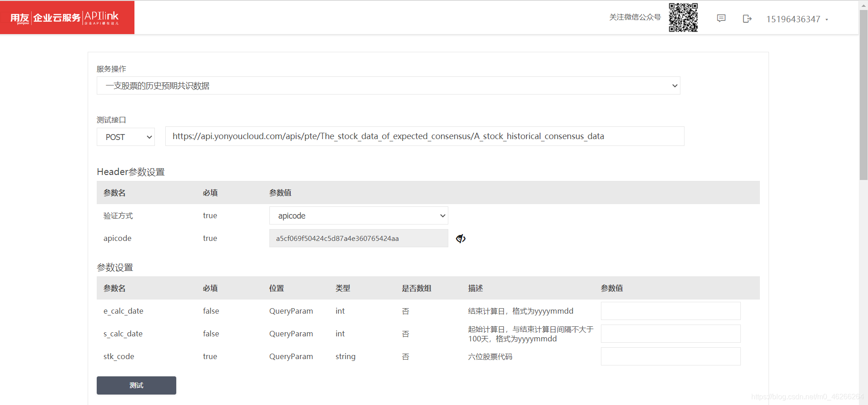Viewport: 868px width, 405px height.
Task: Click the s_calc_date value input
Action: click(x=671, y=334)
